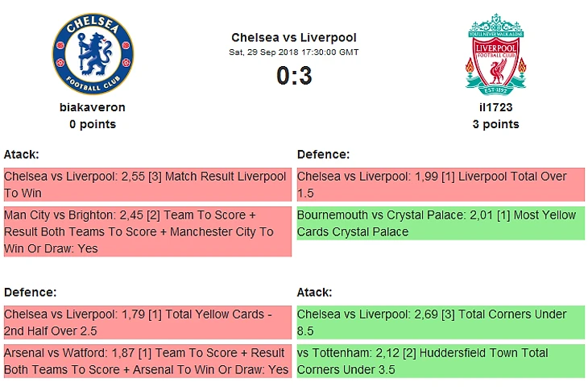Click the Liverpool Football Club crest
Screen dimensions: 588x387
pyautogui.click(x=495, y=53)
